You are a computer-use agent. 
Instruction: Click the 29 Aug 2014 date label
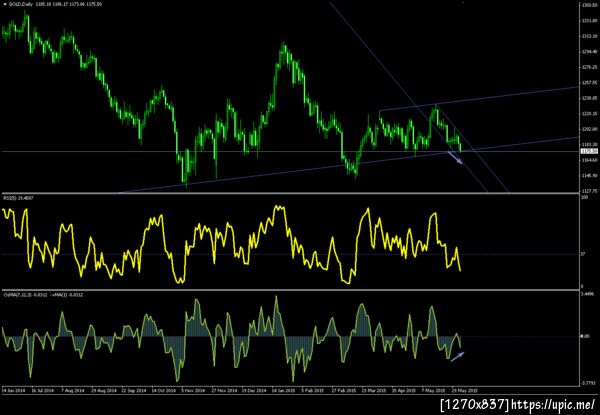pos(103,391)
